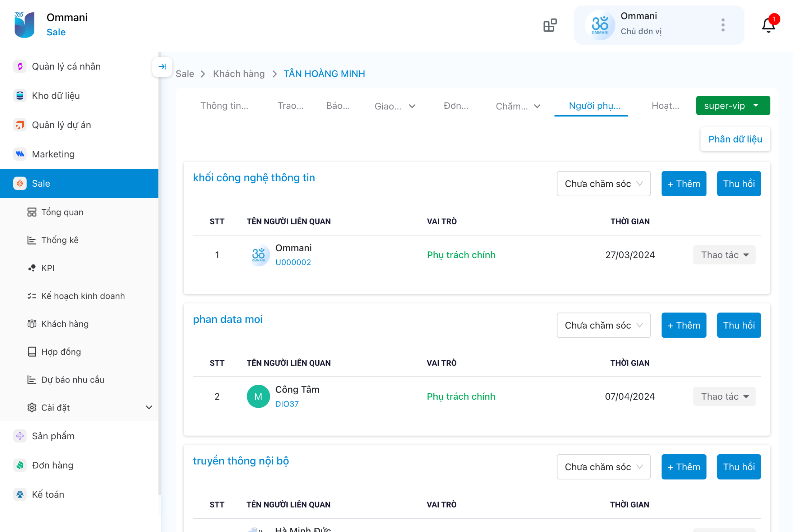This screenshot has width=793, height=532.
Task: Open the super-vip green dropdown
Action: tap(733, 106)
